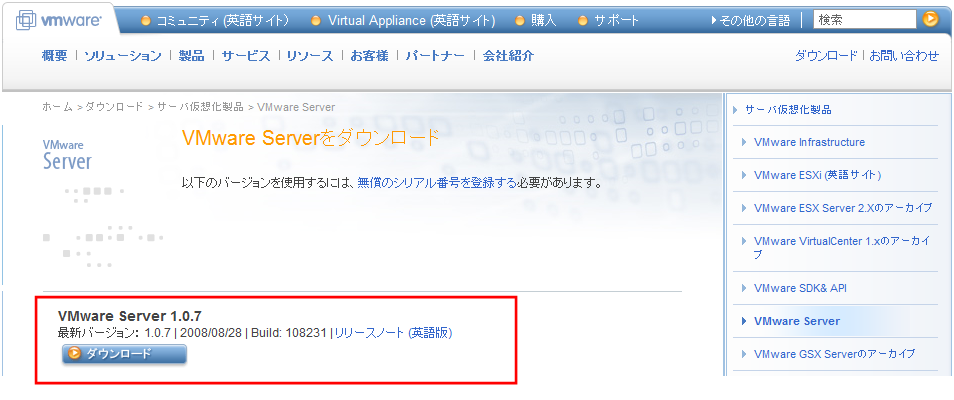Click the VMware Server 1.0.7 heading

pyautogui.click(x=130, y=316)
